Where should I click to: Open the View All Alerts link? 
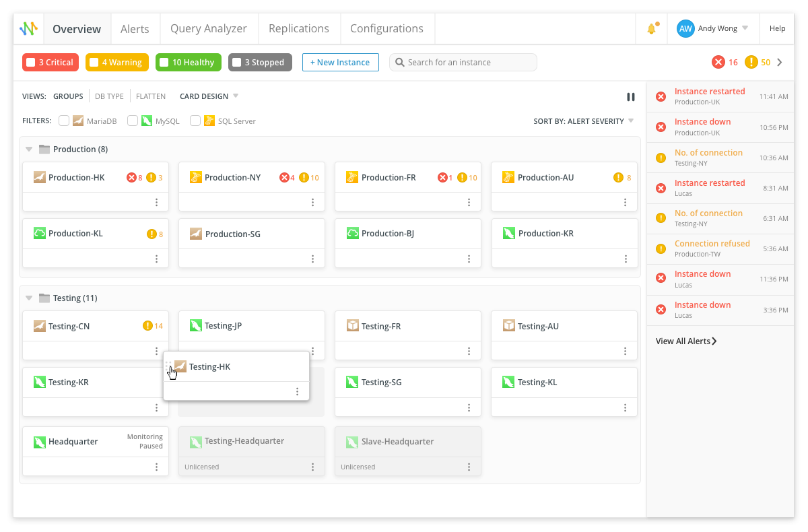pos(686,341)
